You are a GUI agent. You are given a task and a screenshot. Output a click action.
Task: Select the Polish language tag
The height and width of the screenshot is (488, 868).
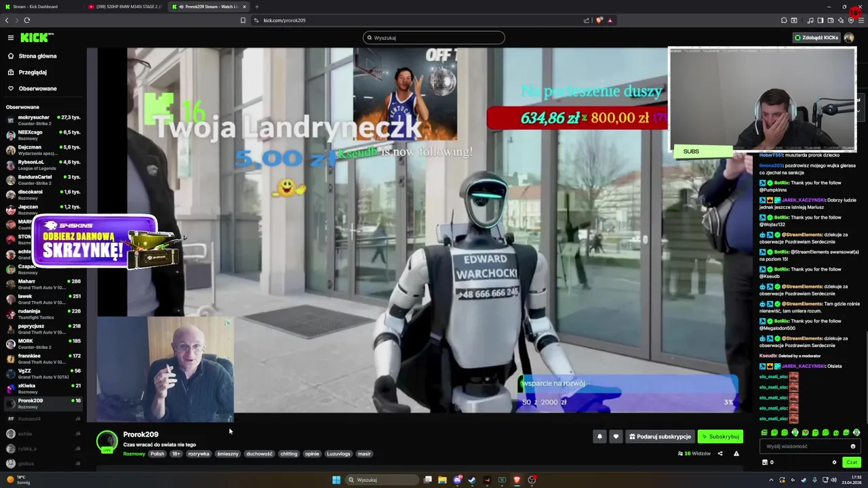point(157,454)
